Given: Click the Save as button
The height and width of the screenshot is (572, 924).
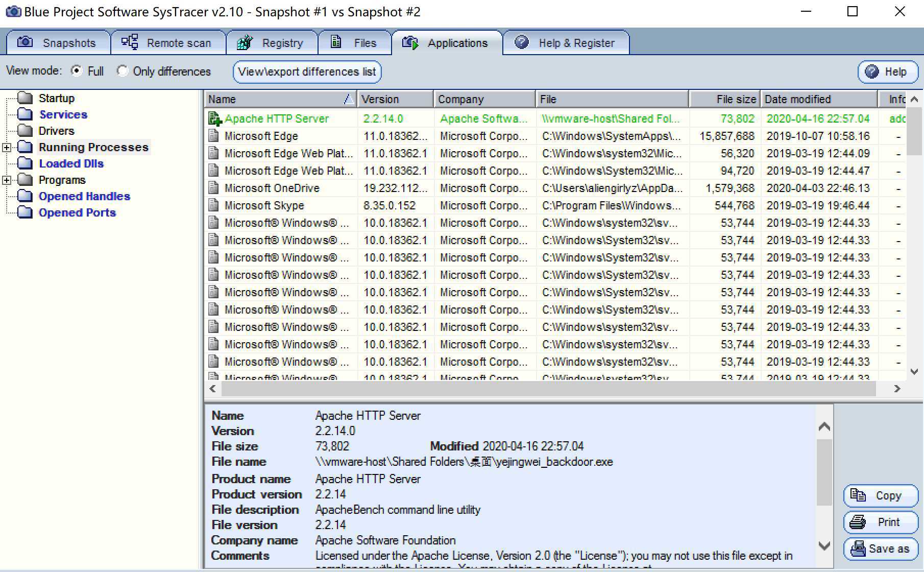Looking at the screenshot, I should point(881,549).
